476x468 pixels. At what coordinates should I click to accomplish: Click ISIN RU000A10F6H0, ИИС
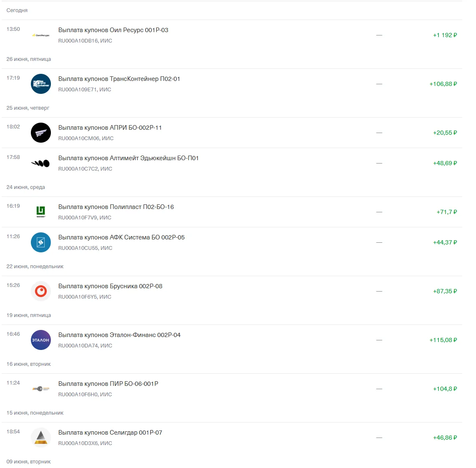[85, 395]
